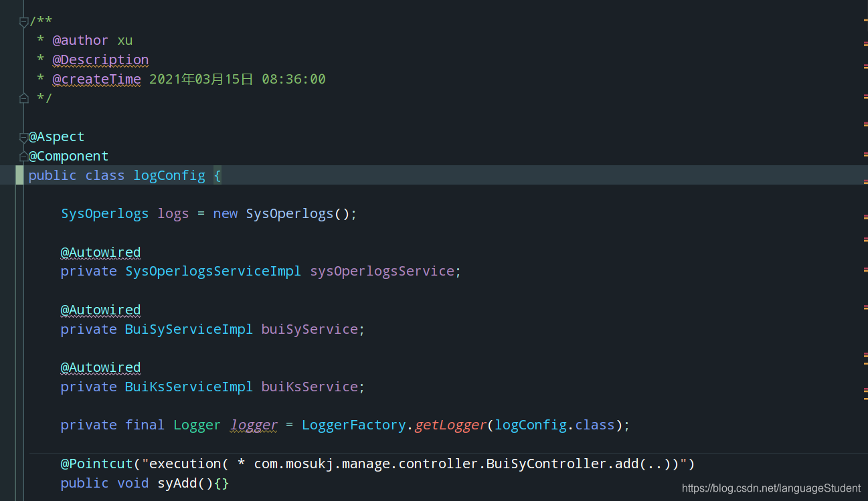Click the SysOperlogs() constructor call
868x501 pixels.
pos(298,213)
